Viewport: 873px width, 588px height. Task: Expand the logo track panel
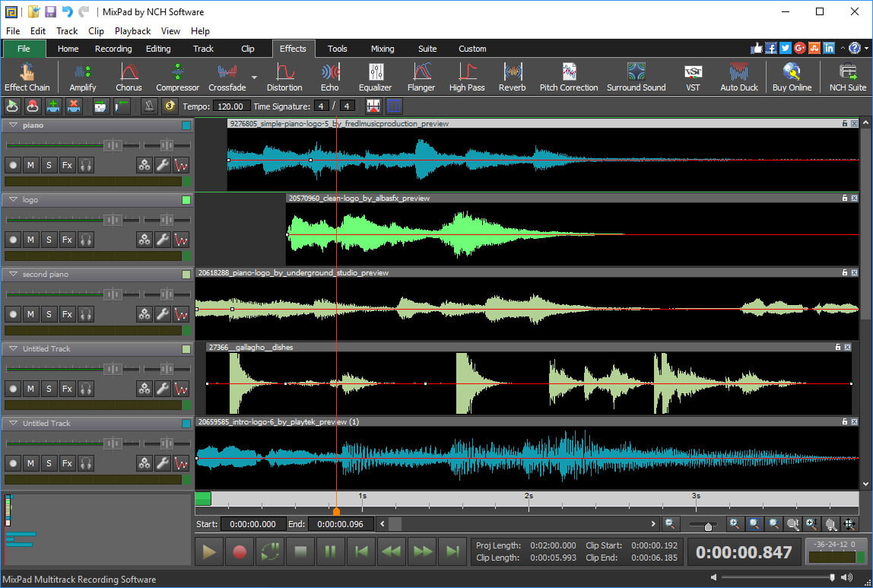[12, 199]
